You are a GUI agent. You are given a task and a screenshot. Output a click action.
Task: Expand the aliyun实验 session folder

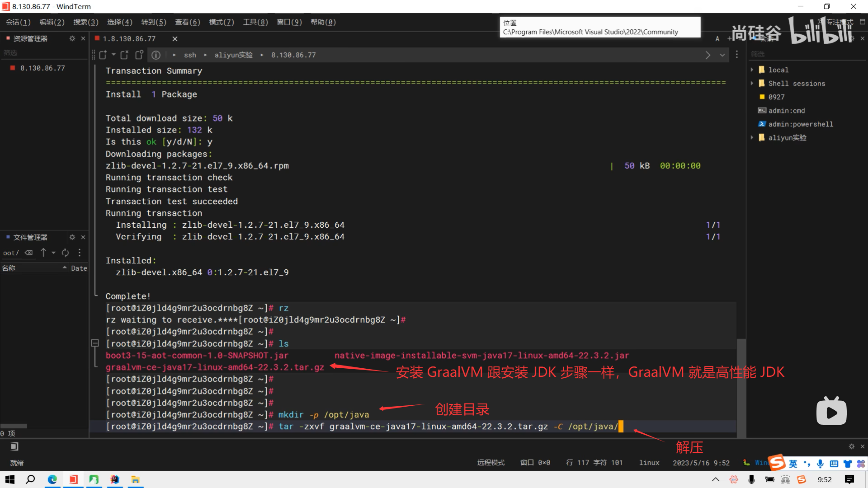[752, 137]
